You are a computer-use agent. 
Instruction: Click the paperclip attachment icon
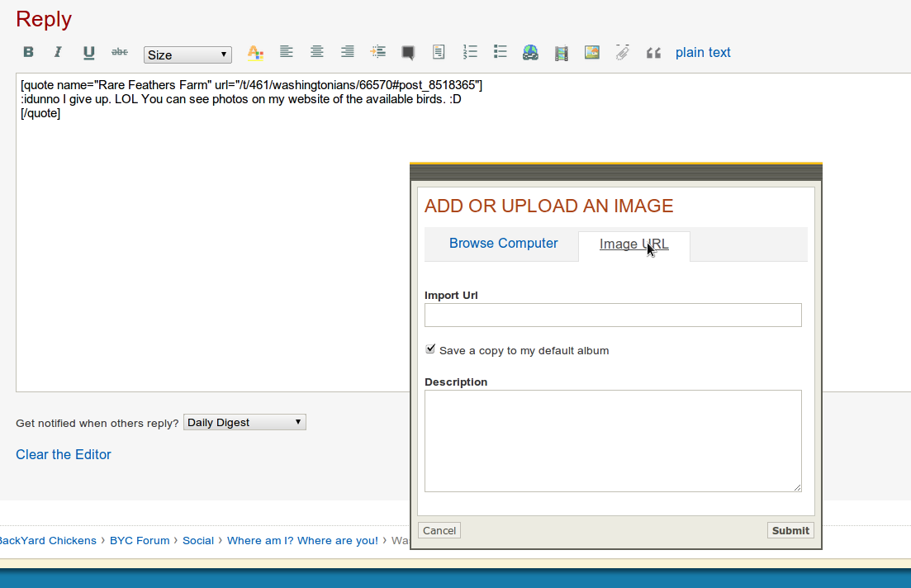click(623, 52)
